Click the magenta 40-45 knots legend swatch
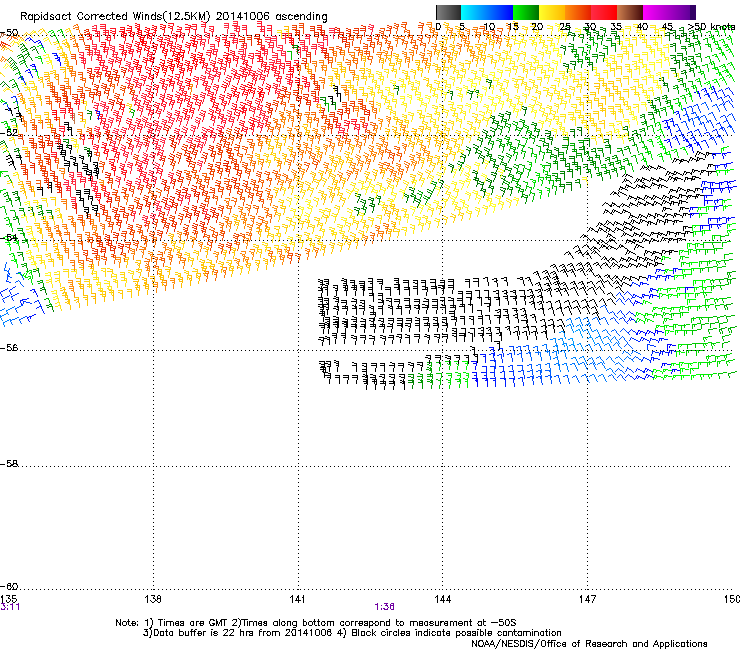Image resolution: width=740 pixels, height=650 pixels. point(656,12)
